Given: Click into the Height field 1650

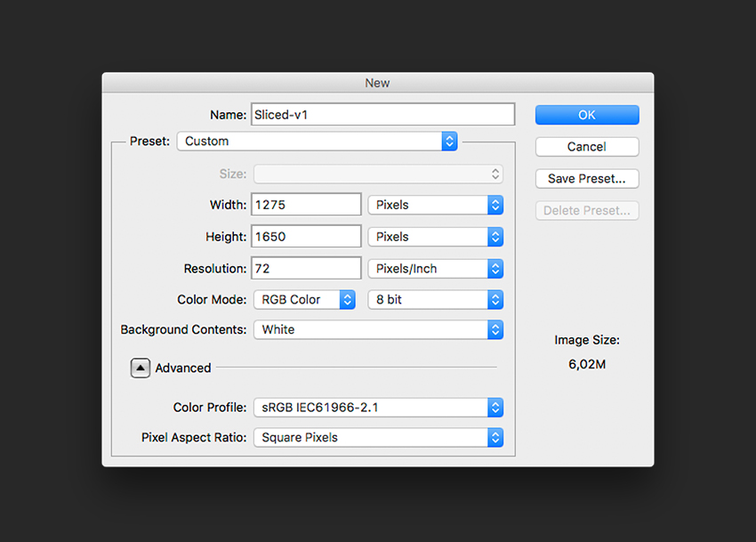Looking at the screenshot, I should pos(306,237).
